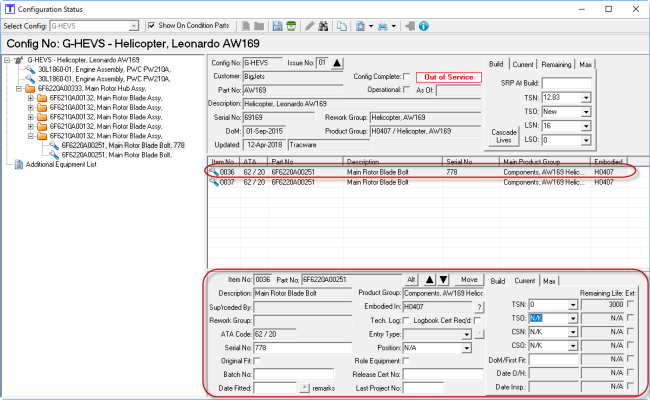
Task: Click the Additional Equipment List document icon
Action: (x=19, y=165)
